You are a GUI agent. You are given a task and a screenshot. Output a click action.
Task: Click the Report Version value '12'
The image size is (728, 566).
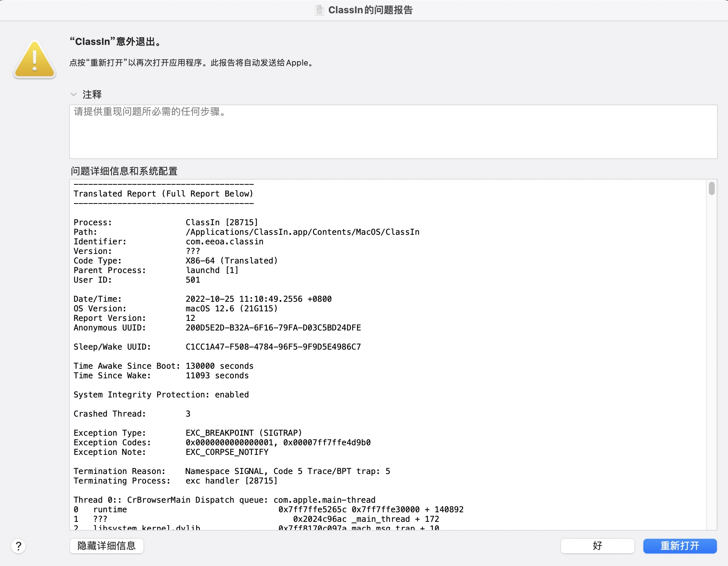(190, 318)
